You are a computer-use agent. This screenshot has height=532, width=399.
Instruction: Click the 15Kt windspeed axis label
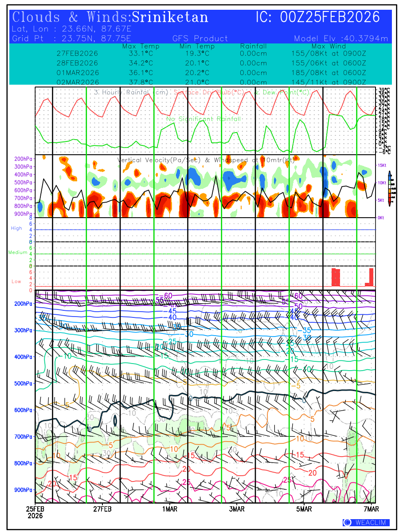(383, 165)
